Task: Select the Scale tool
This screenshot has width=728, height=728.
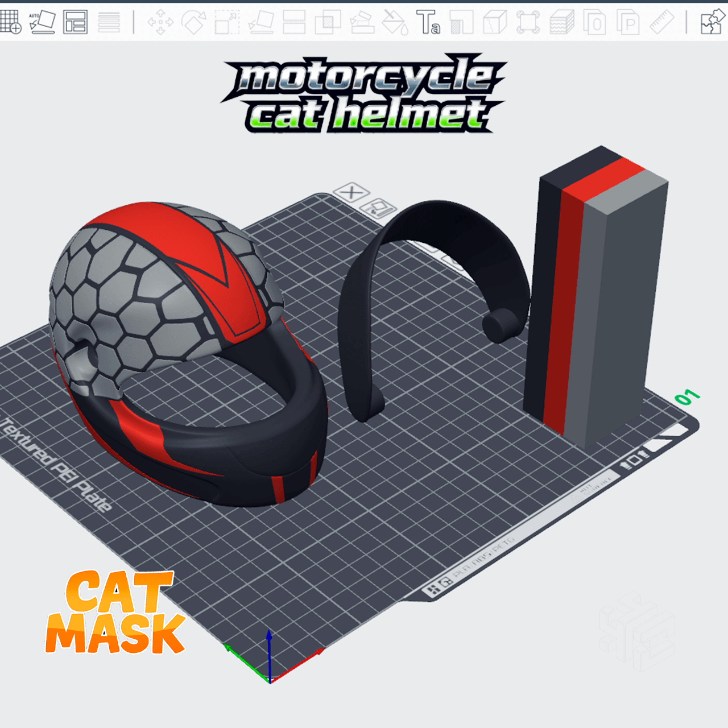Action: [x=227, y=23]
